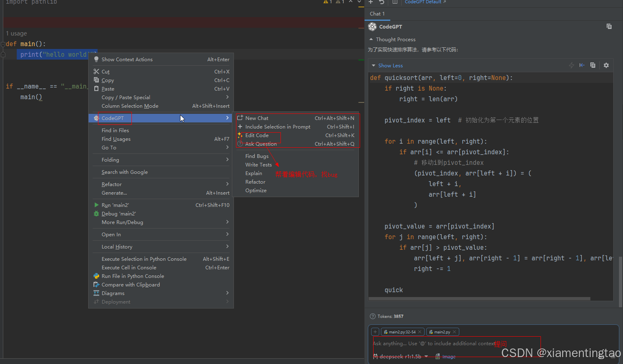The width and height of the screenshot is (623, 364).
Task: Open the CodeGPT submenu item
Action: click(161, 118)
